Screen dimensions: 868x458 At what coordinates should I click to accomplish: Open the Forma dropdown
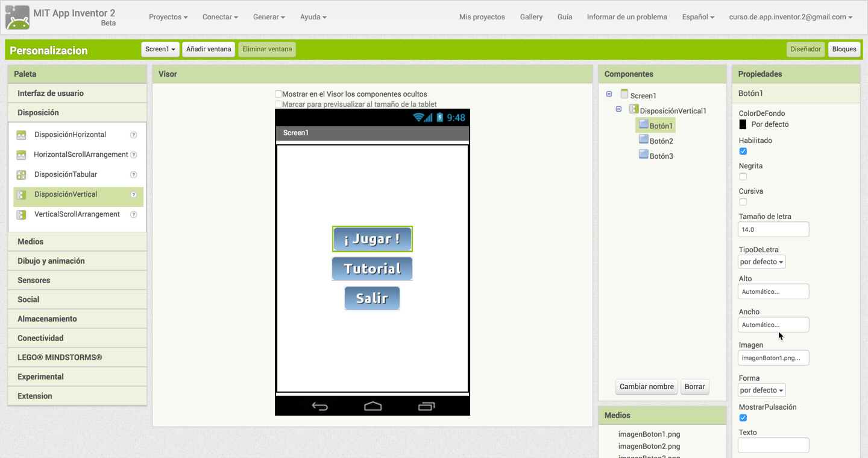761,390
